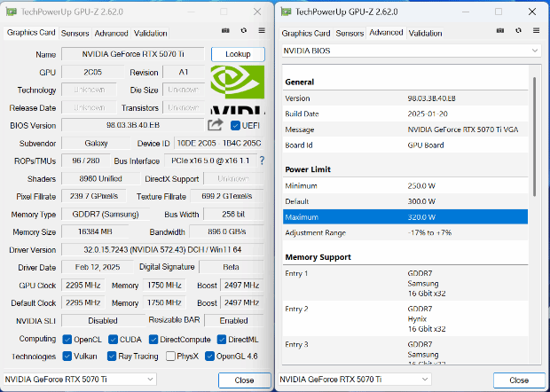Image resolution: width=550 pixels, height=392 pixels.
Task: Click GPU-Z app icon in right title bar
Action: (x=286, y=12)
